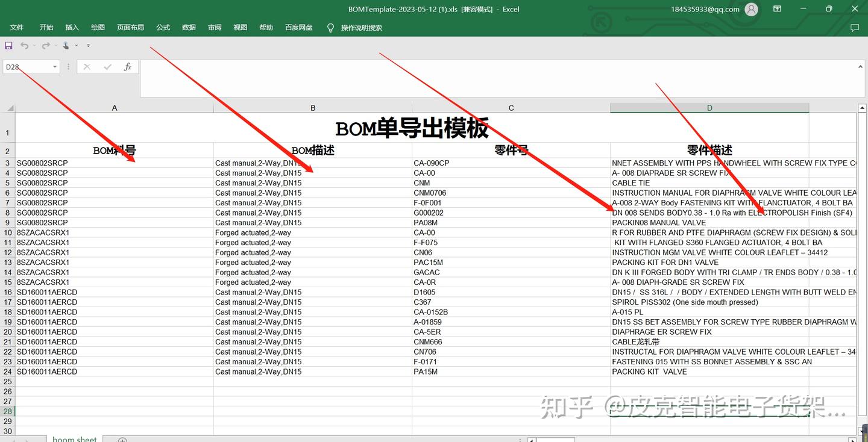This screenshot has width=868, height=442.
Task: Click the Undo icon
Action: click(24, 45)
